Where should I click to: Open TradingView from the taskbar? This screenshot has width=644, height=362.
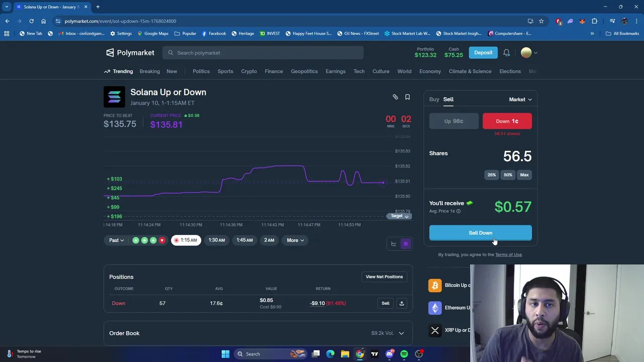tap(374, 354)
